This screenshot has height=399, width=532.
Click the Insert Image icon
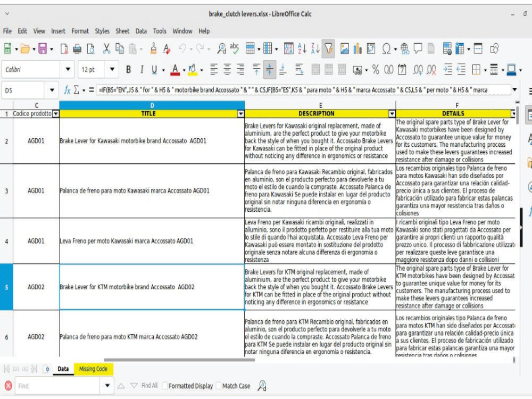344,48
